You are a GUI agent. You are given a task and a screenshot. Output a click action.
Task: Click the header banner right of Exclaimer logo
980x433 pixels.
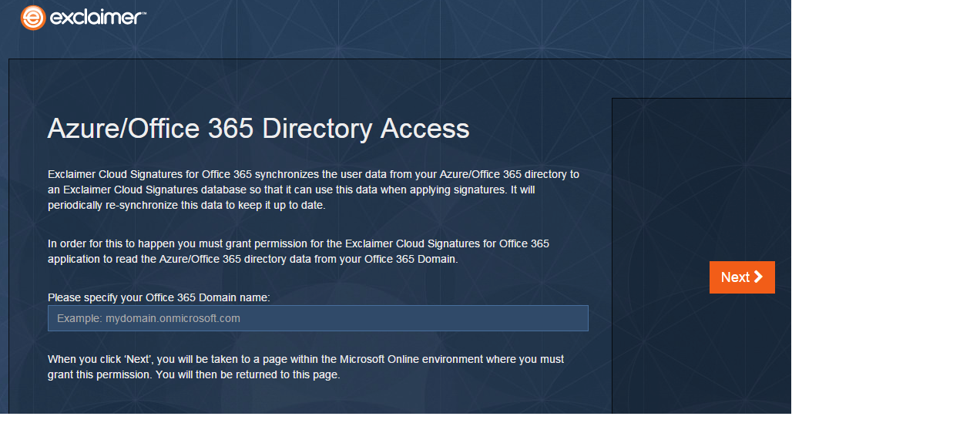point(462,27)
